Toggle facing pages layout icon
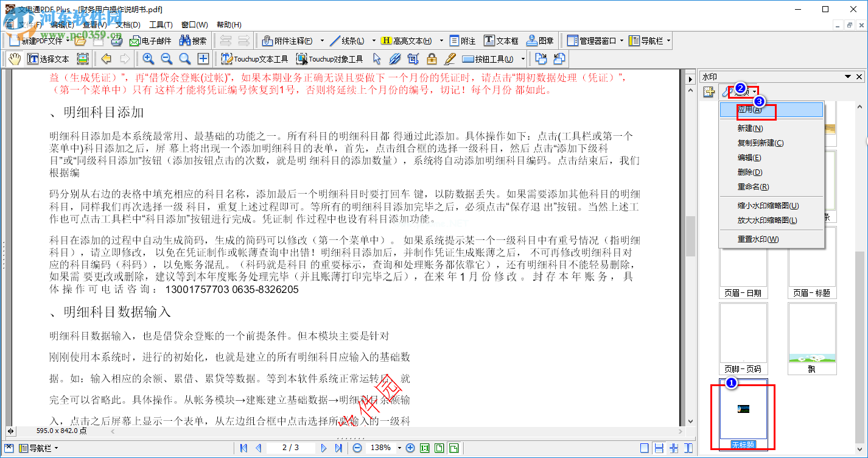Image resolution: width=868 pixels, height=458 pixels. pos(674,448)
